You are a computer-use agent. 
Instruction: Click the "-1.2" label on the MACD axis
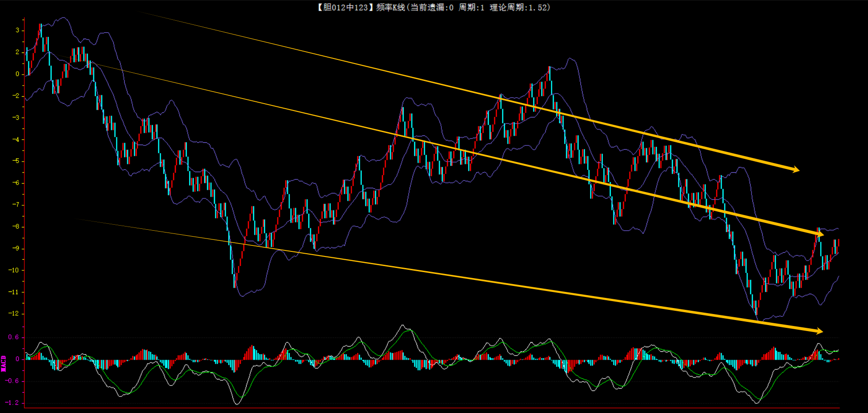click(x=12, y=402)
